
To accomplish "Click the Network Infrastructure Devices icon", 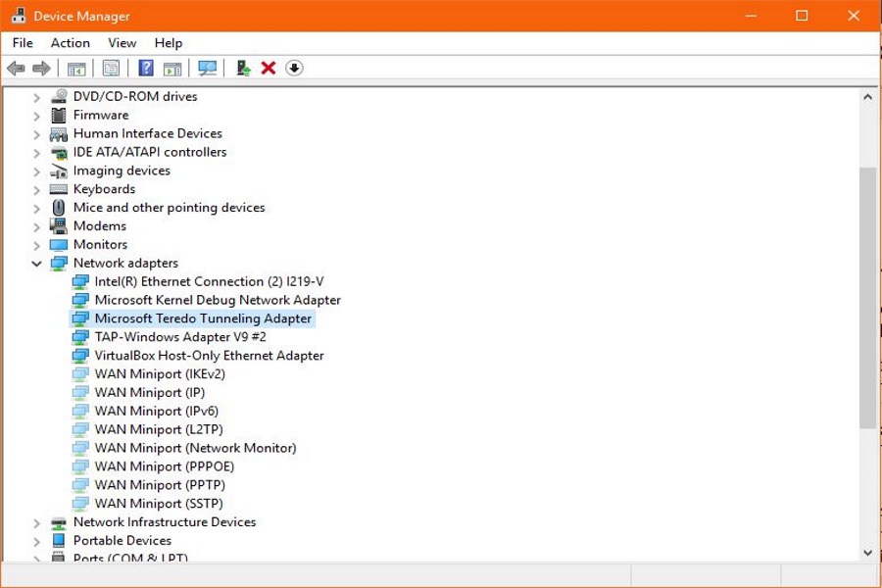I will (59, 522).
